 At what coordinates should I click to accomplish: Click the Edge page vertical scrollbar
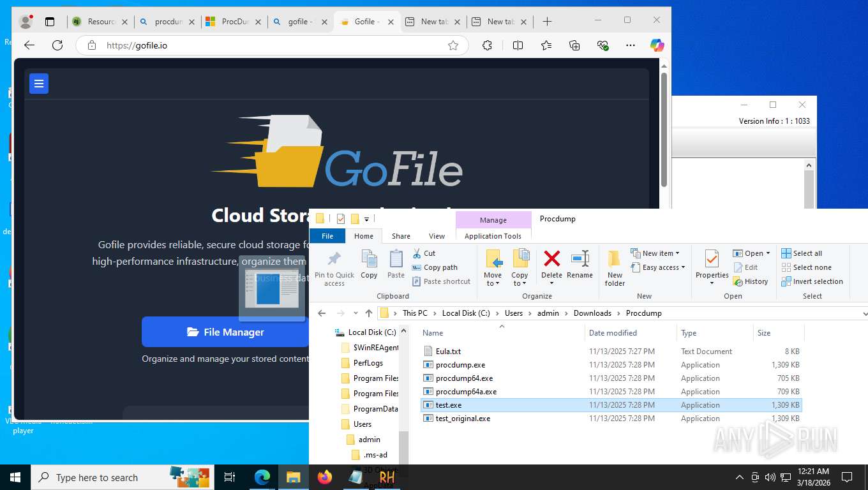click(x=664, y=130)
